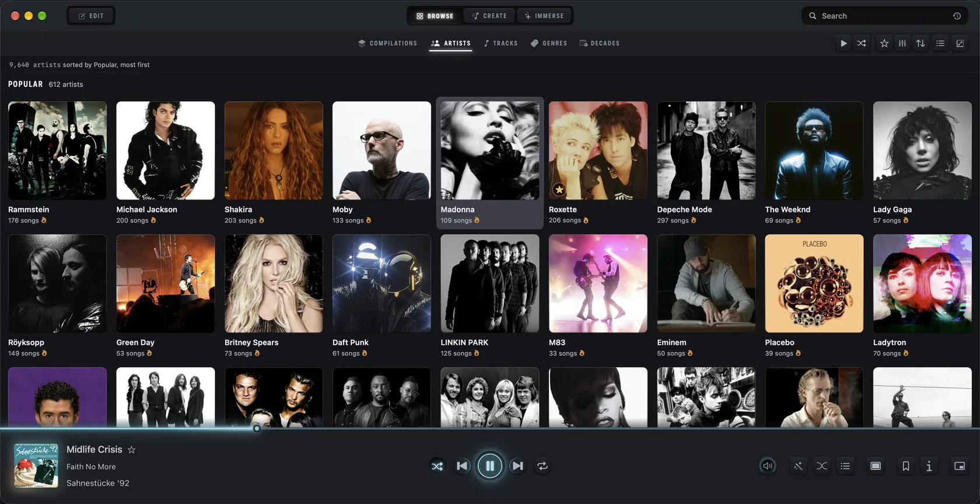Open the Moby artist photo
Viewport: 980px width, 504px height.
(381, 150)
